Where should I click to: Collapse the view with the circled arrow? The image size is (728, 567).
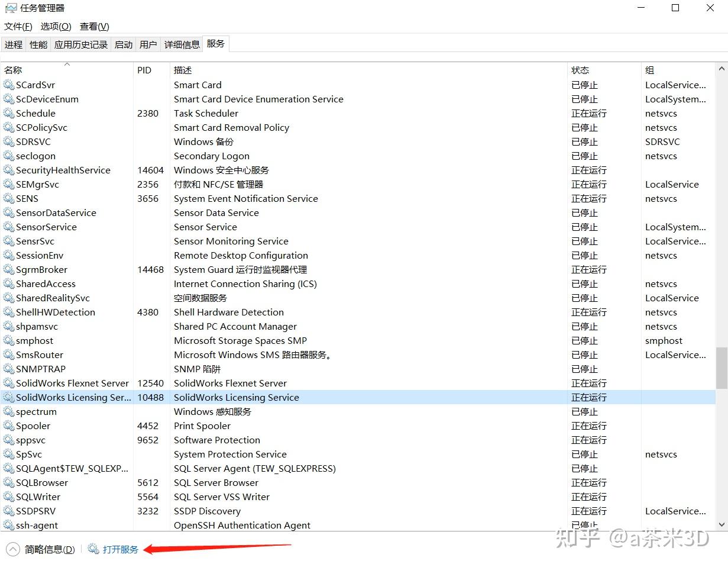pyautogui.click(x=12, y=549)
